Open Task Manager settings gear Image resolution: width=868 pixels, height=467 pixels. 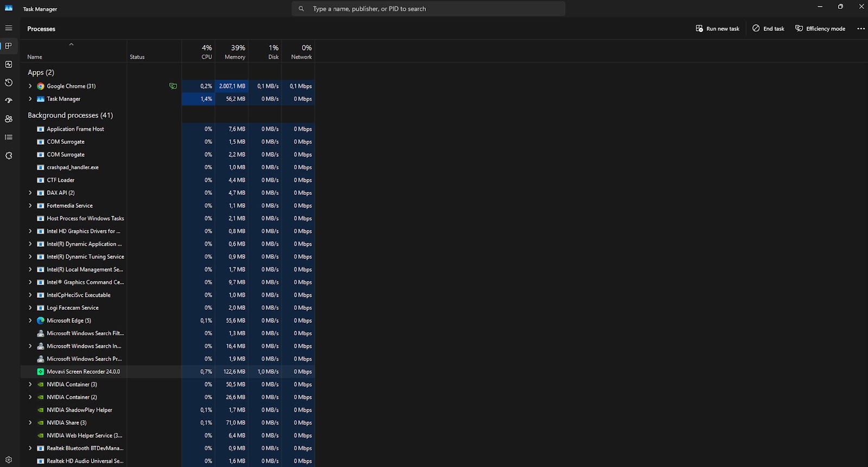point(9,460)
